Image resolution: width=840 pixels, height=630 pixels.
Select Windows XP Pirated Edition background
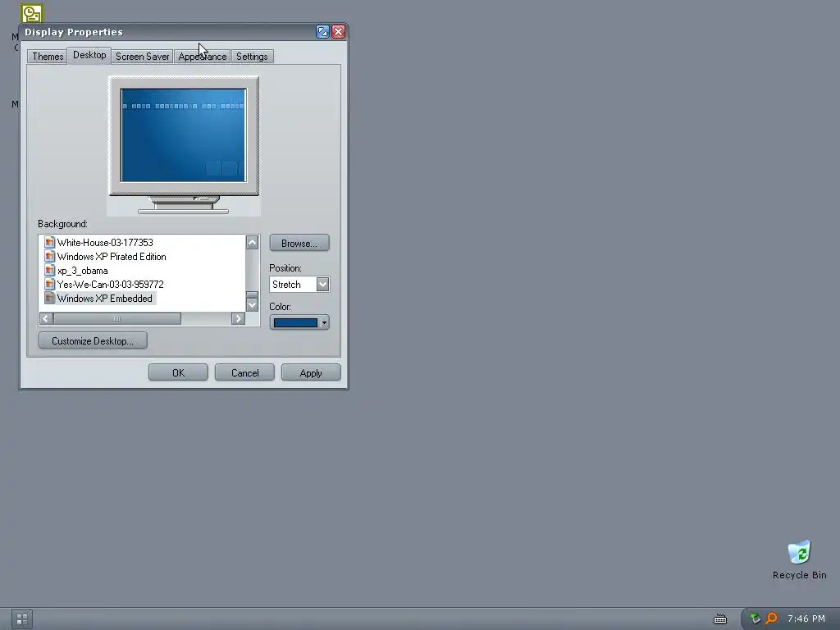(x=112, y=257)
